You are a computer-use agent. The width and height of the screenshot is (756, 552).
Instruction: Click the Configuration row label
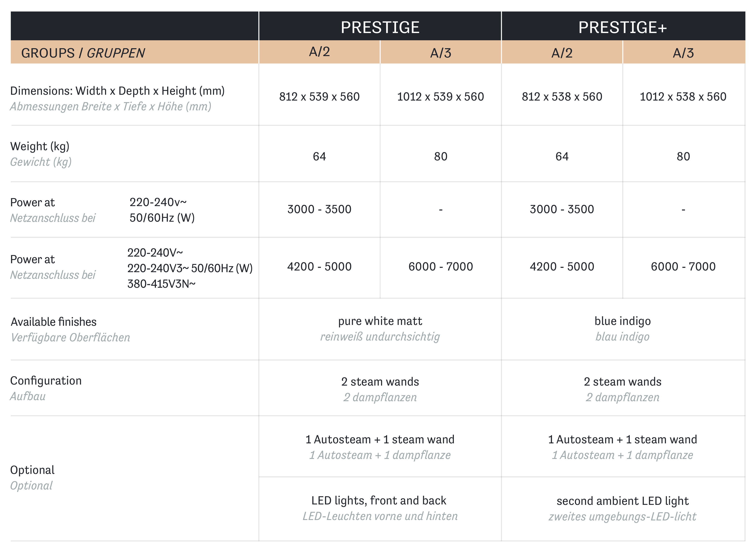[x=46, y=381]
